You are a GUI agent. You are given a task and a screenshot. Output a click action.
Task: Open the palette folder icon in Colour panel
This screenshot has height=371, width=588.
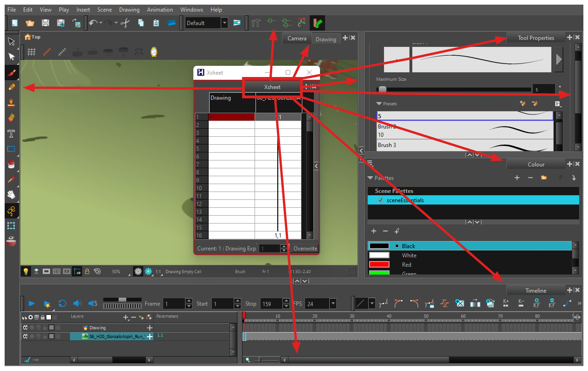[x=544, y=178]
